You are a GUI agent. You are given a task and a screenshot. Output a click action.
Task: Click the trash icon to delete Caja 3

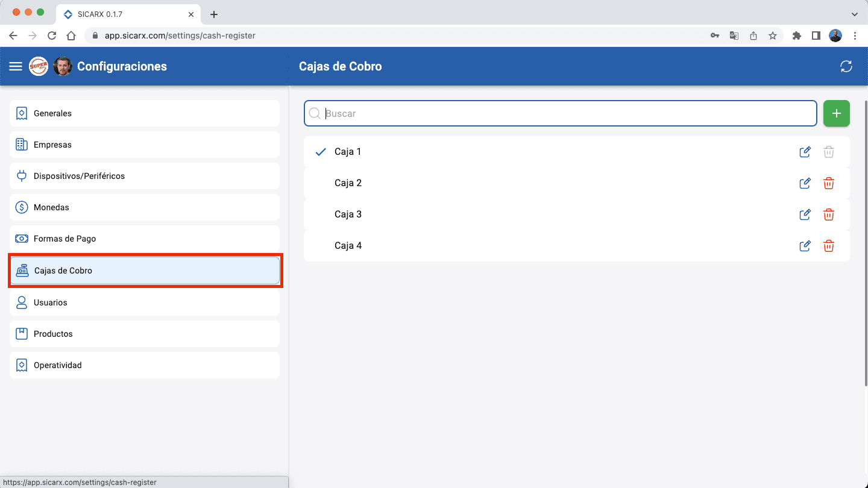pos(829,214)
